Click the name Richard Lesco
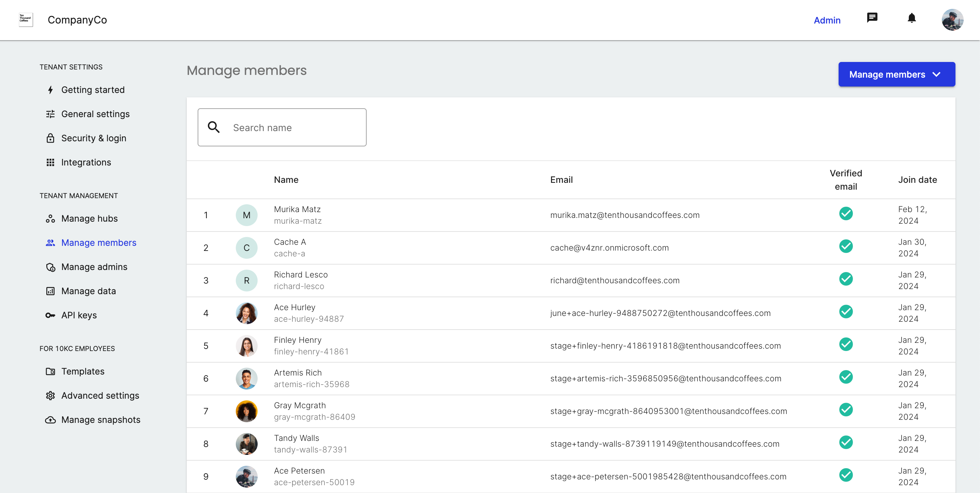 [301, 274]
